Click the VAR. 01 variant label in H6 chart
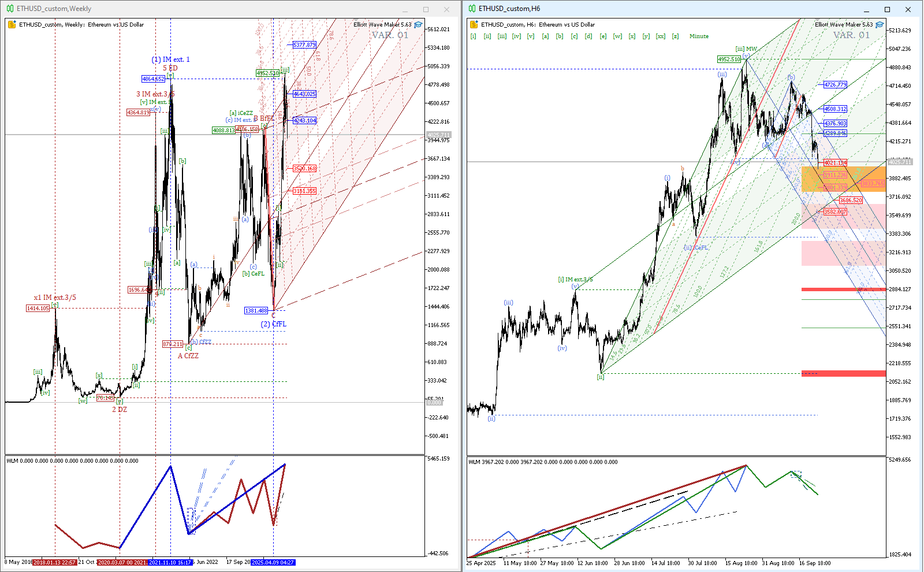This screenshot has height=572, width=924. [x=851, y=35]
